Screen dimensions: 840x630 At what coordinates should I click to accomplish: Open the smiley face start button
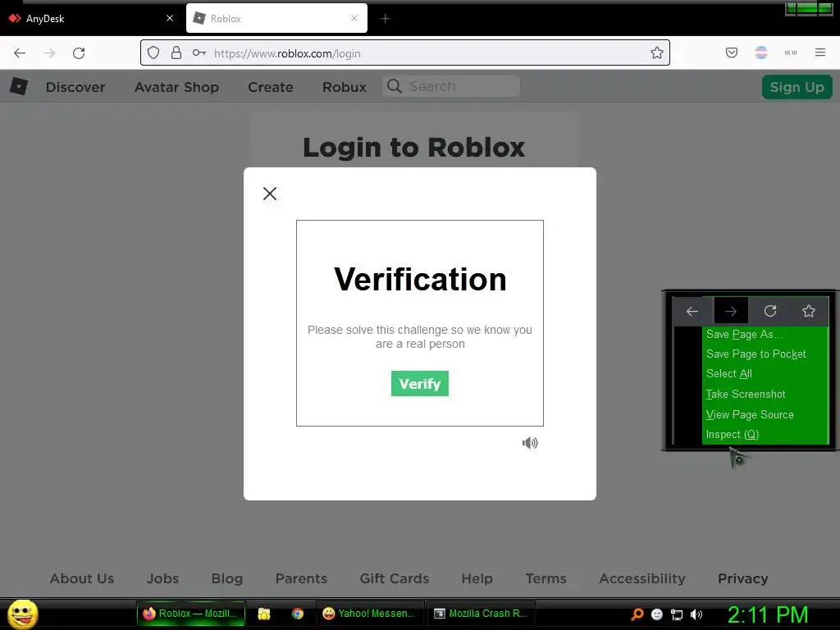pos(22,614)
